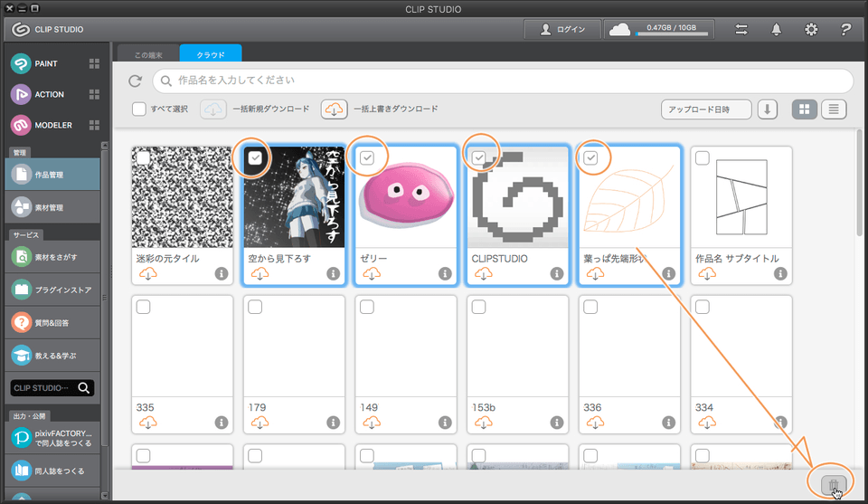Screen dimensions: 868x504
Task: Switch to the この端末 tab
Action: [146, 54]
